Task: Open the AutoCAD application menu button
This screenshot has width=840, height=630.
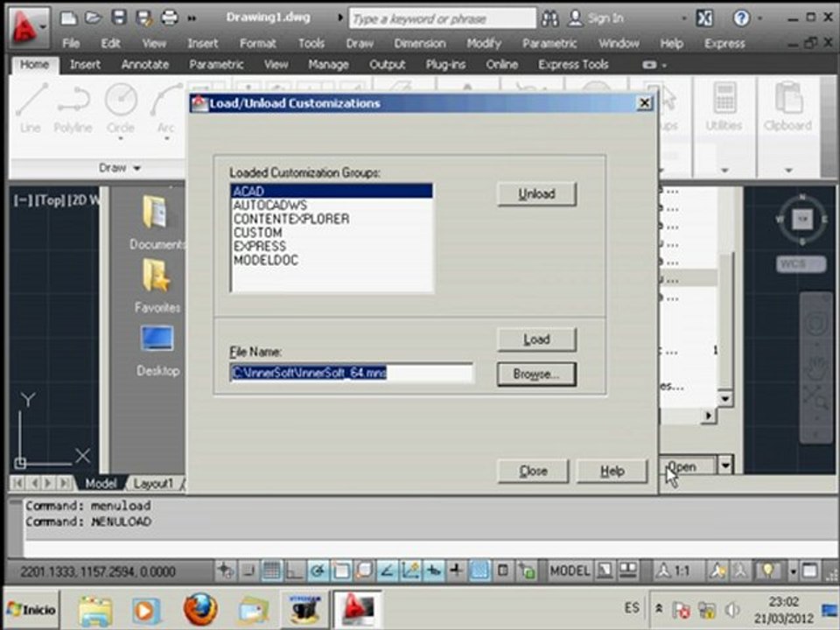Action: point(27,27)
